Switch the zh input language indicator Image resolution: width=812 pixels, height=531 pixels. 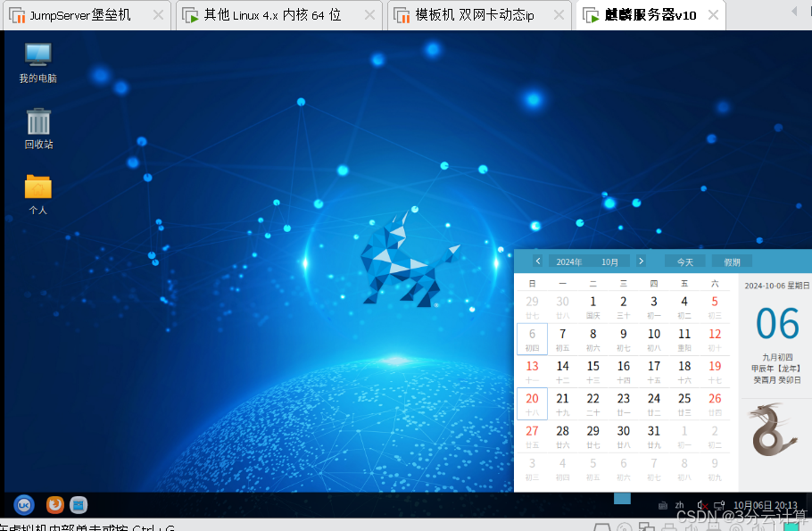pyautogui.click(x=679, y=505)
